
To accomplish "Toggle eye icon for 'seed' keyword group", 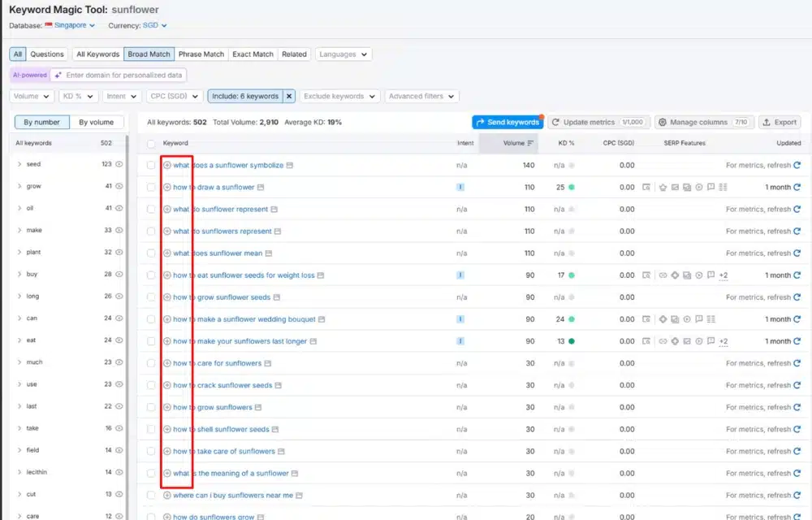I will (119, 164).
